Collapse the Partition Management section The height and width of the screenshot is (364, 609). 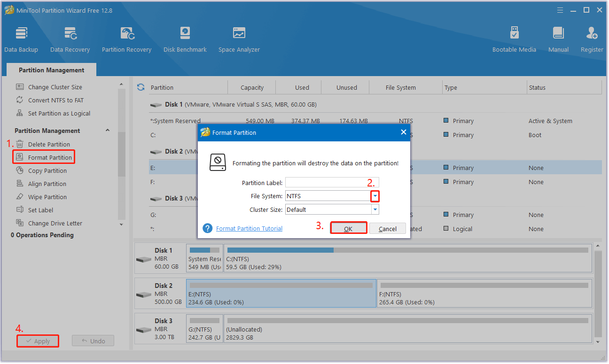(107, 130)
